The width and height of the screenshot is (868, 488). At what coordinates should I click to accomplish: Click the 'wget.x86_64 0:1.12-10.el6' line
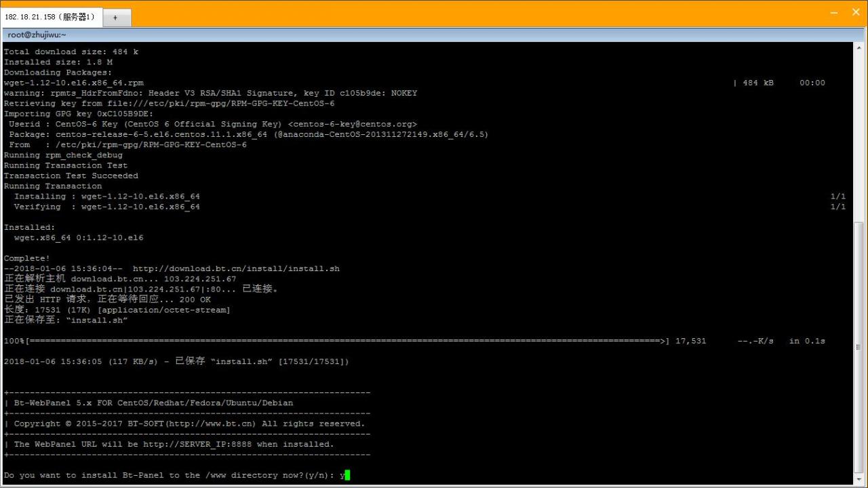pos(79,238)
